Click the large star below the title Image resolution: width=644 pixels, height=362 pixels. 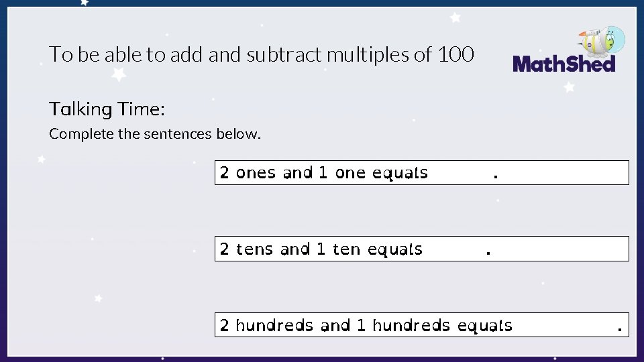coord(119,74)
